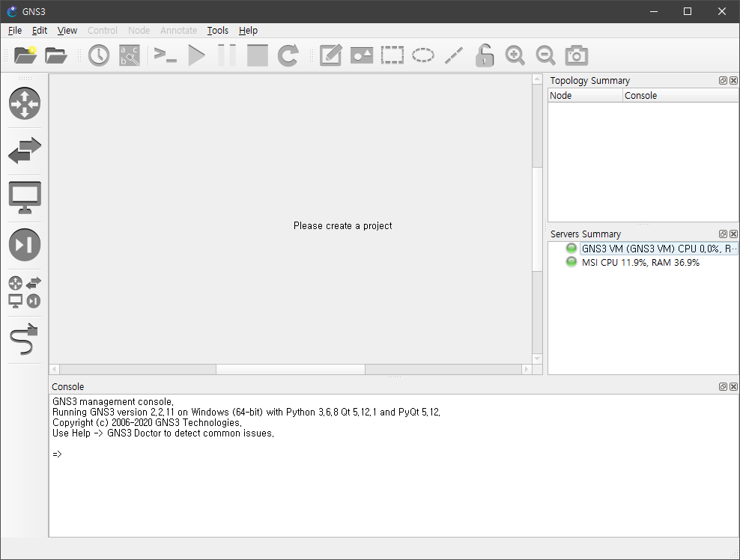Click the workspace scroll up arrow
Screen dimensions: 740x560
537,79
